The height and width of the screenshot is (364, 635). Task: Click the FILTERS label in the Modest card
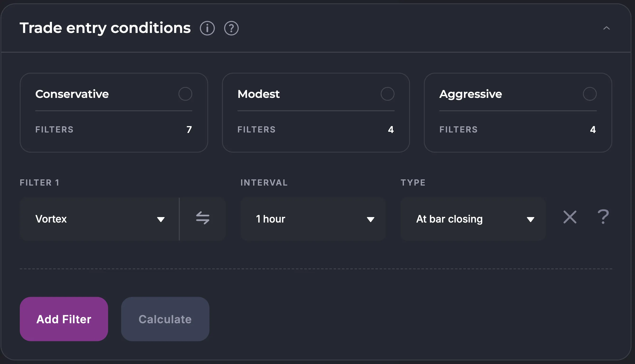tap(256, 129)
